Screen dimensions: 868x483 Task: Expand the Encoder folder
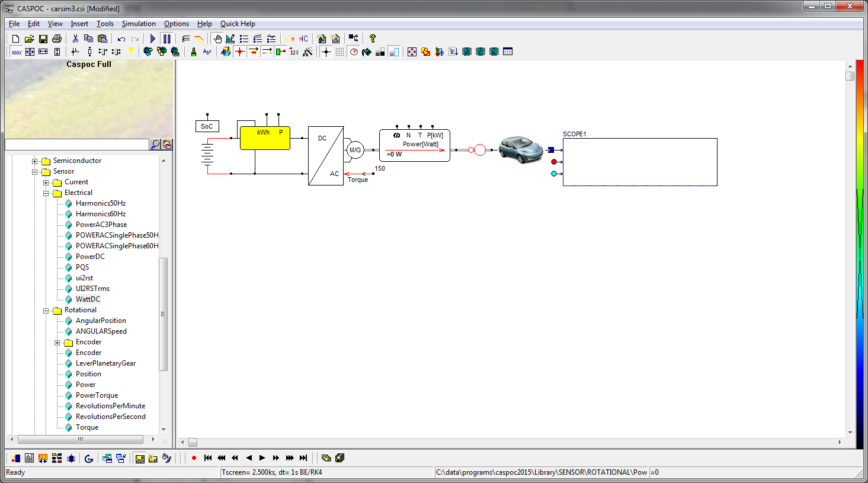coord(57,343)
